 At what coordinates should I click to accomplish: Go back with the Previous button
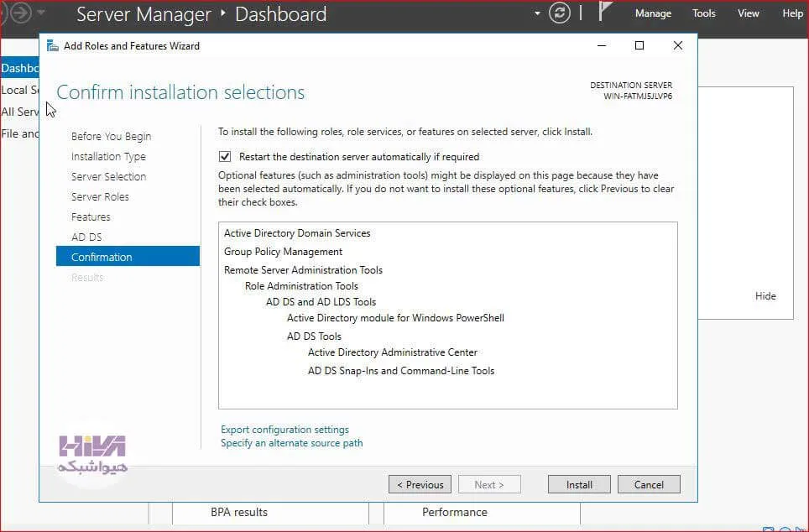(x=420, y=484)
